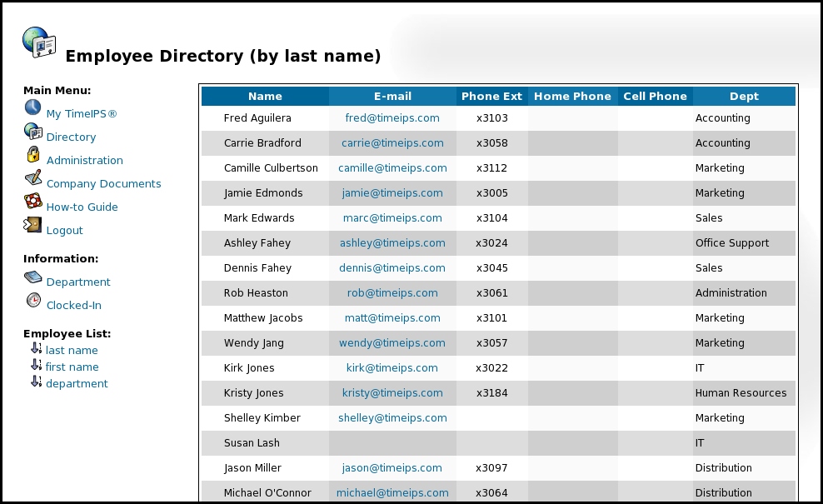Click the jamie@timeips.com address

point(392,193)
